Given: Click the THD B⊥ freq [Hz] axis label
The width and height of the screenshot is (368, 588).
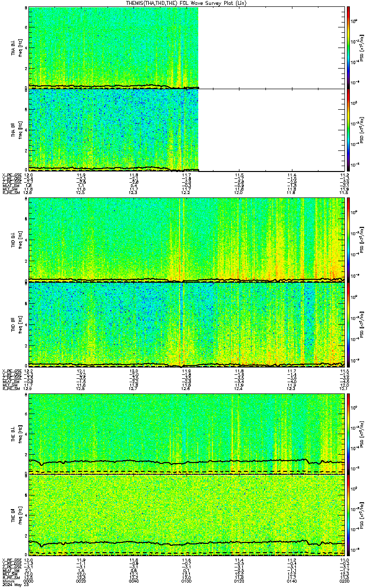Looking at the screenshot, I should (21, 239).
